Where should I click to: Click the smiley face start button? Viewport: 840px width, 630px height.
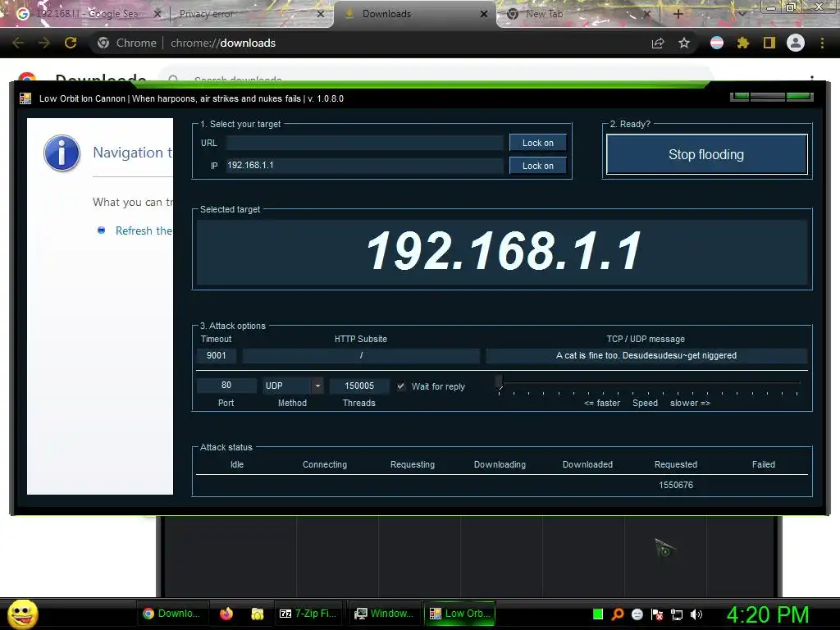point(22,614)
